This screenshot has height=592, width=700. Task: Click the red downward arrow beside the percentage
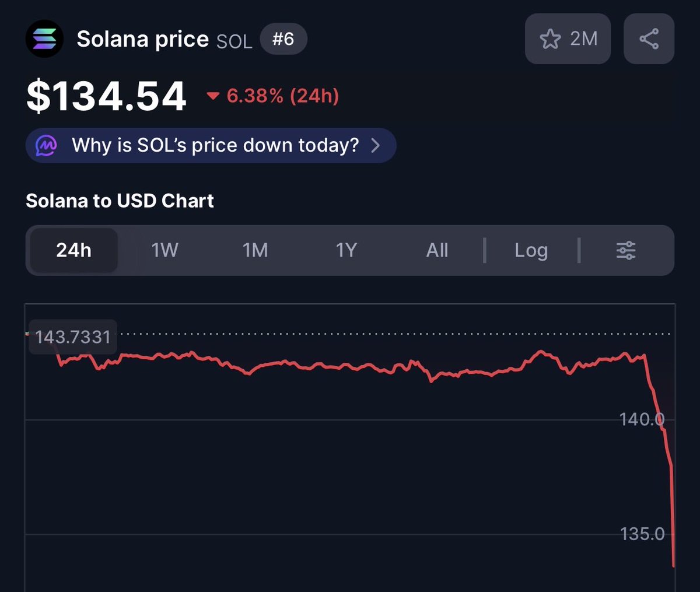(213, 95)
